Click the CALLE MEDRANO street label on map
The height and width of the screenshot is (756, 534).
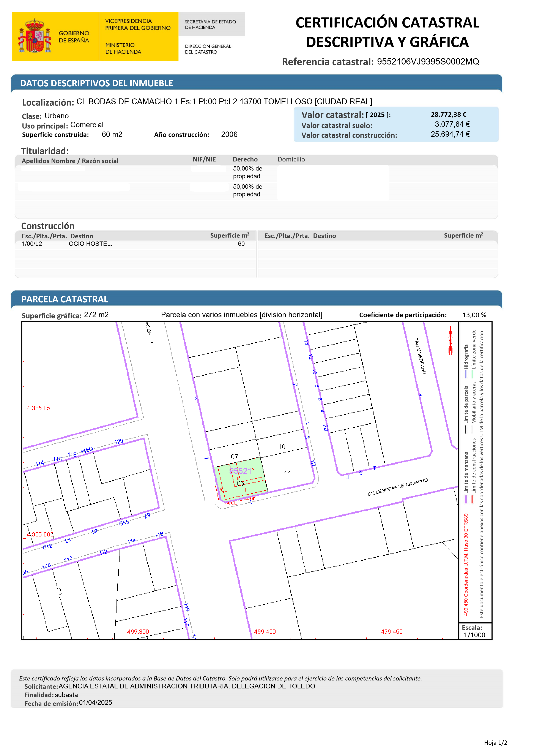(420, 356)
